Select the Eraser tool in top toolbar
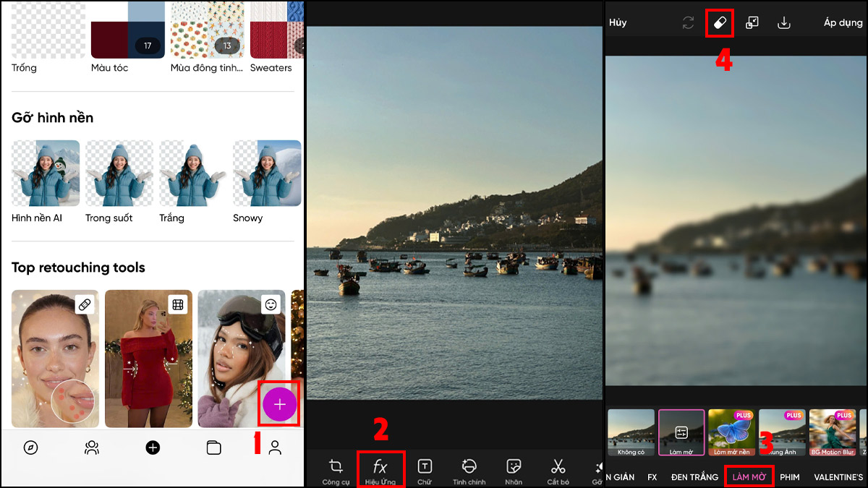 [x=720, y=22]
